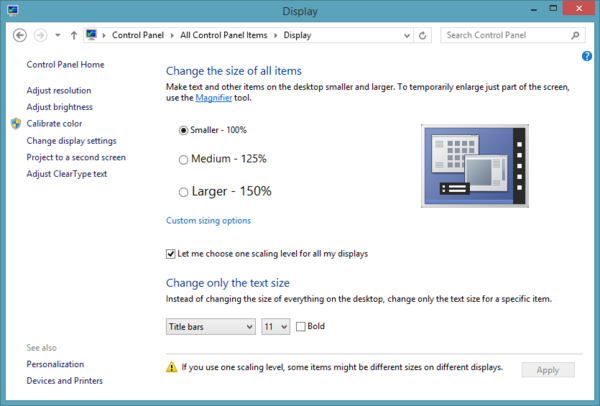600x406 pixels.
Task: Click the Forward navigation arrow
Action: coord(40,35)
